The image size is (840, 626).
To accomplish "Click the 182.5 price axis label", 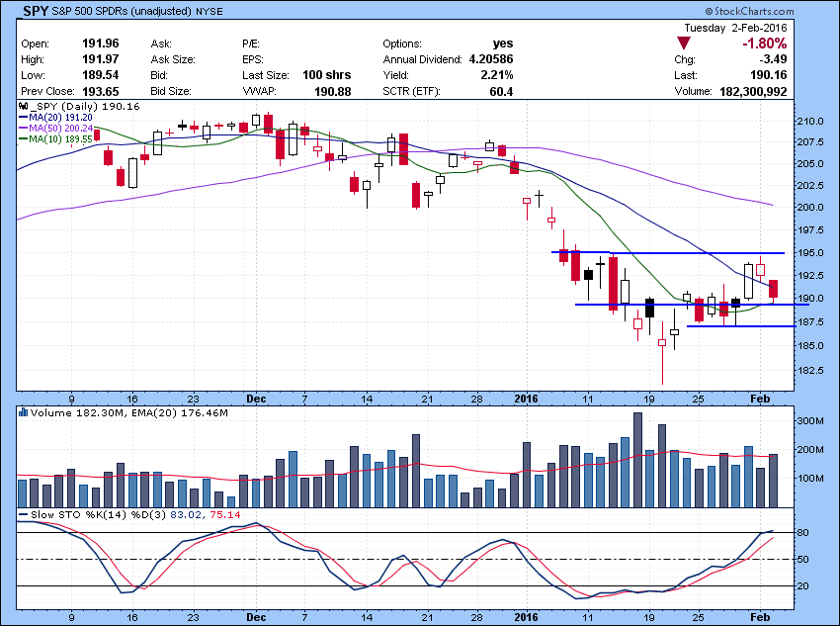I will [x=810, y=370].
